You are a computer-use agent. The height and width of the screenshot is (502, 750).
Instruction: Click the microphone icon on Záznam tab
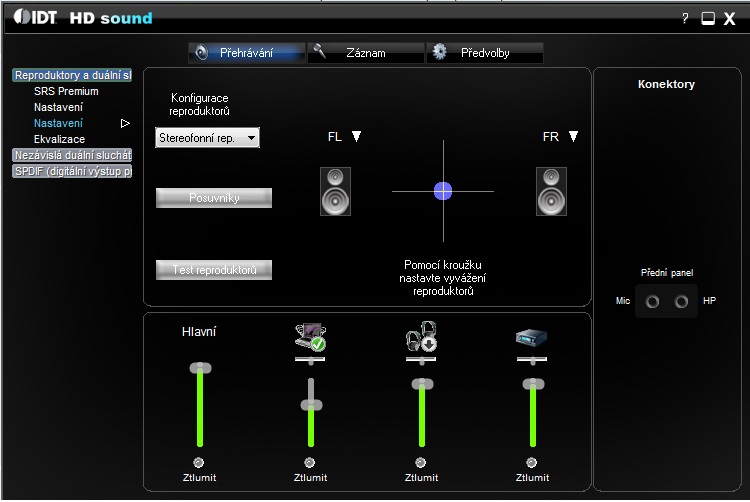click(x=319, y=51)
